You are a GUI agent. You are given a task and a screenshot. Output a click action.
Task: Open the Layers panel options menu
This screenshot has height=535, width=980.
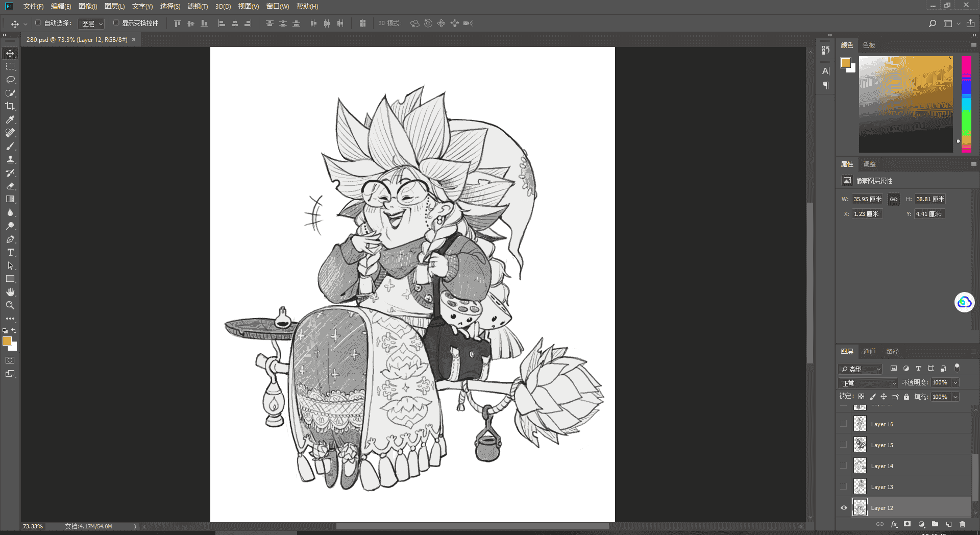[x=973, y=351]
